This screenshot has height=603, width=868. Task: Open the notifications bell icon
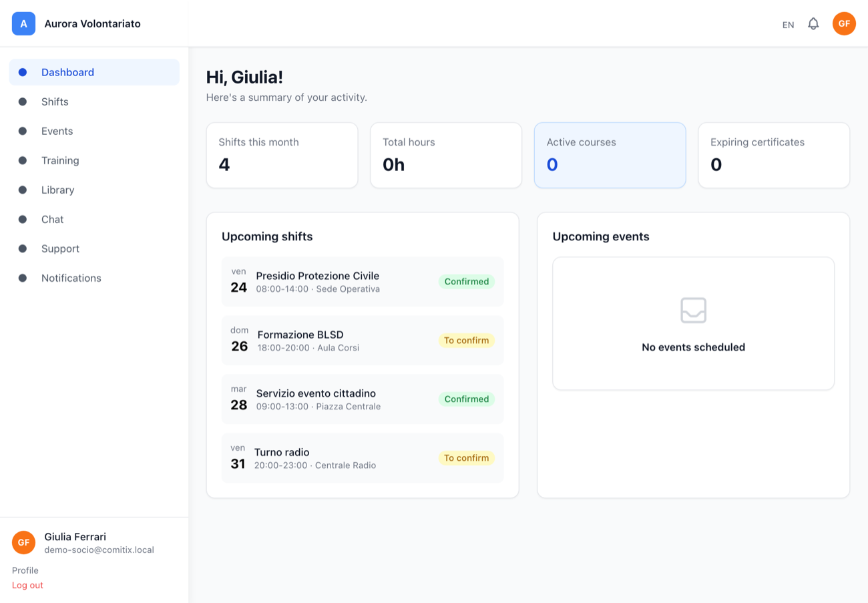[x=813, y=24]
